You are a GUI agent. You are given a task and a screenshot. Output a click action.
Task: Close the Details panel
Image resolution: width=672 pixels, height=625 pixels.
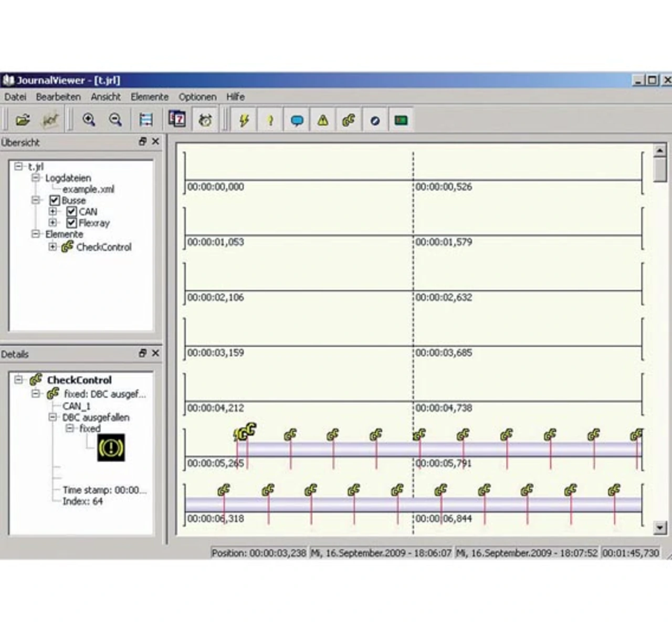tap(155, 353)
